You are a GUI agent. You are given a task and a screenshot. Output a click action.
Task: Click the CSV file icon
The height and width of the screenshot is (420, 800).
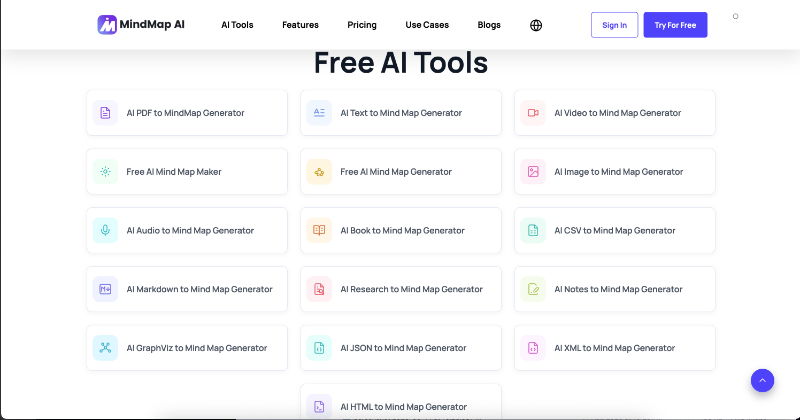533,231
